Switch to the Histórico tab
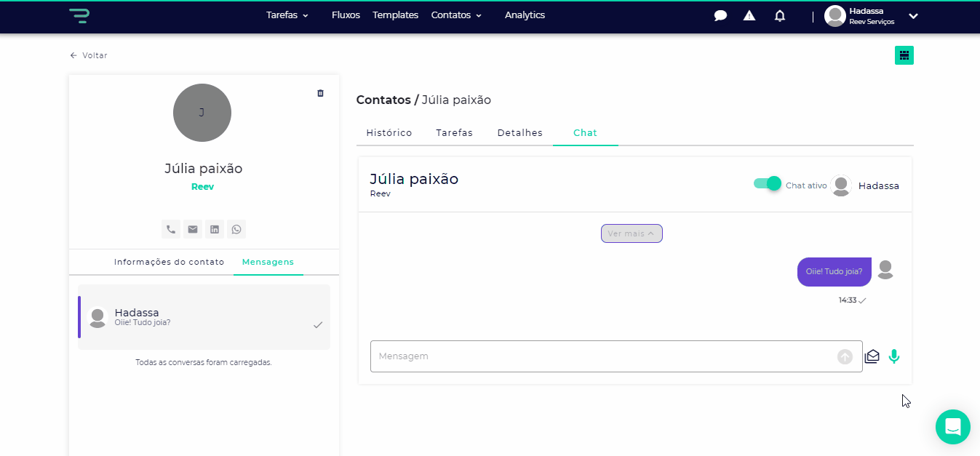The image size is (980, 456). (389, 133)
